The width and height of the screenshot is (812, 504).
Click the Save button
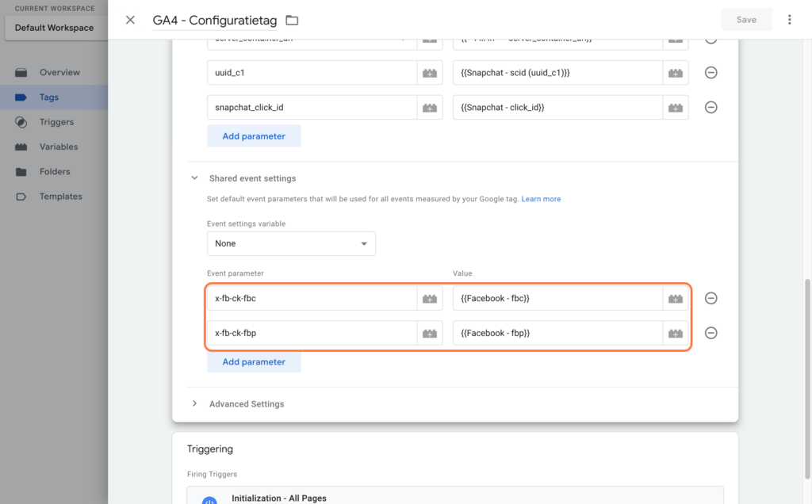click(x=746, y=20)
